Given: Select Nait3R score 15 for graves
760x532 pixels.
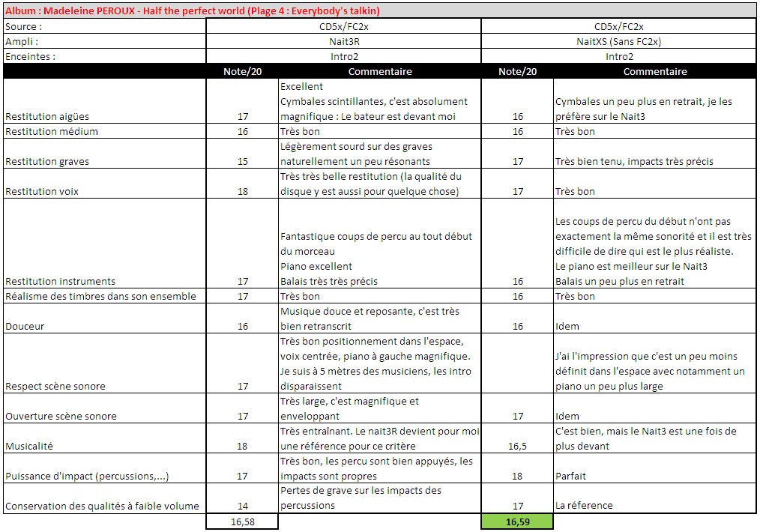Looking at the screenshot, I should (x=242, y=153).
